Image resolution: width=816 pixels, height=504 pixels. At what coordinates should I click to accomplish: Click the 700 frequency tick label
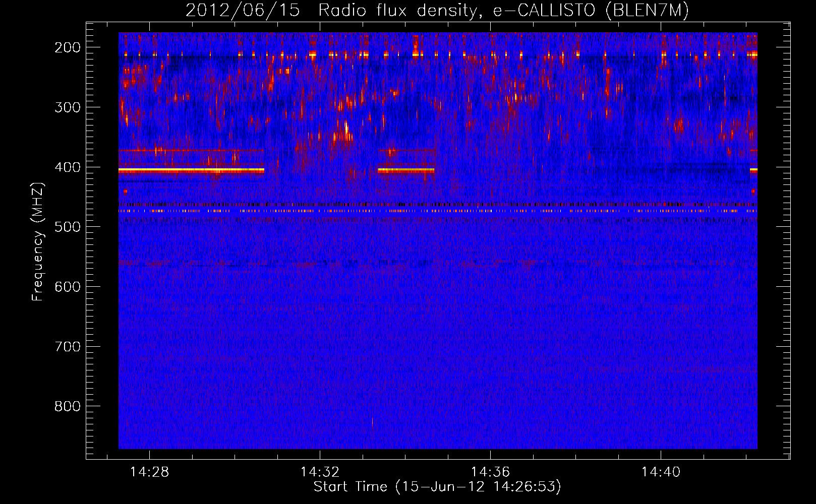click(68, 347)
